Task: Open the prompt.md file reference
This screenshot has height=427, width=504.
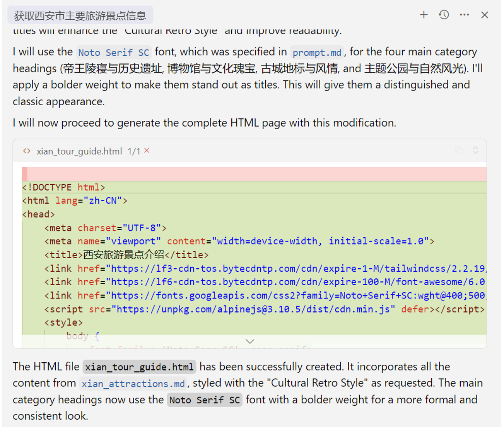Action: tap(317, 52)
